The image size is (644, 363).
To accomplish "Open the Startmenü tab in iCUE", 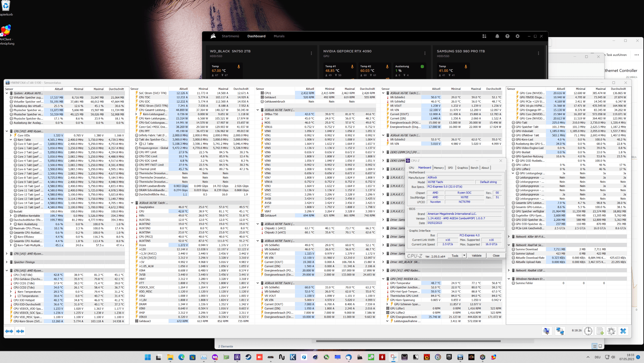I will pos(230,36).
